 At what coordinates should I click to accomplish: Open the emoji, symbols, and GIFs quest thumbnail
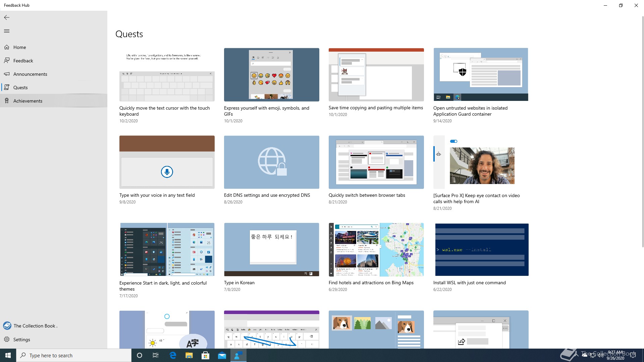pyautogui.click(x=272, y=75)
